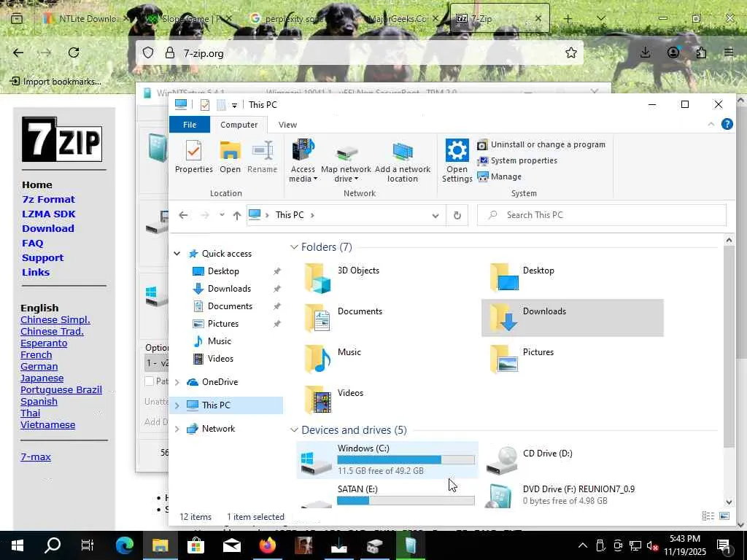Viewport: 747px width, 560px height.
Task: Collapse Devices and drives (5) group
Action: 294,430
